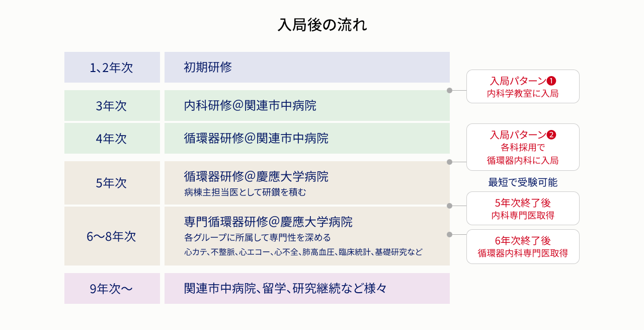Click the 5年次 year label cell
This screenshot has width=644, height=330.
click(112, 182)
